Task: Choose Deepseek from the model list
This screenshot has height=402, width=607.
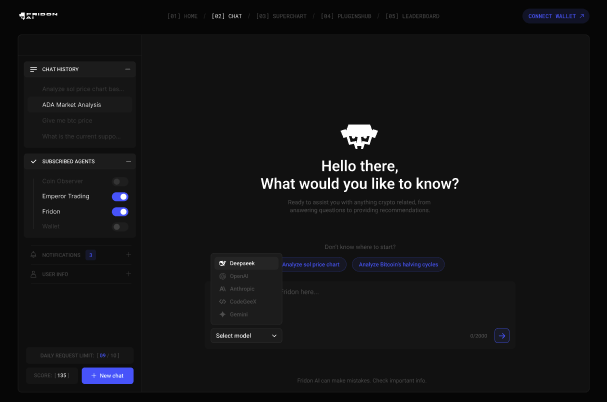Action: coord(247,263)
